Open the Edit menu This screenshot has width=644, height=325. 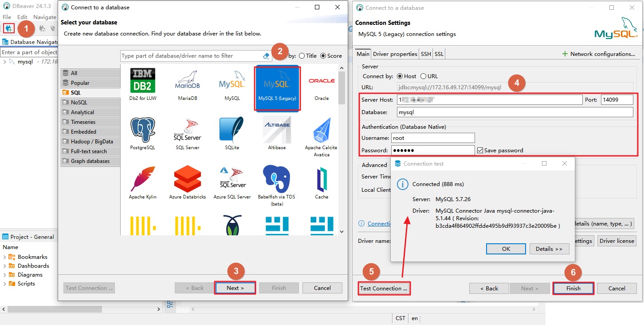pos(22,17)
